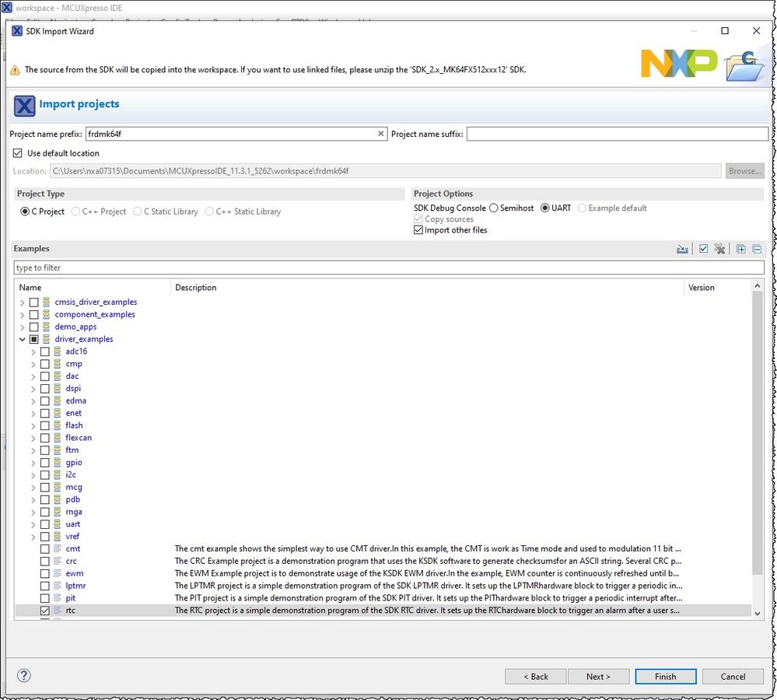Select the C++ Project radio button
This screenshot has width=777, height=700.
click(75, 212)
